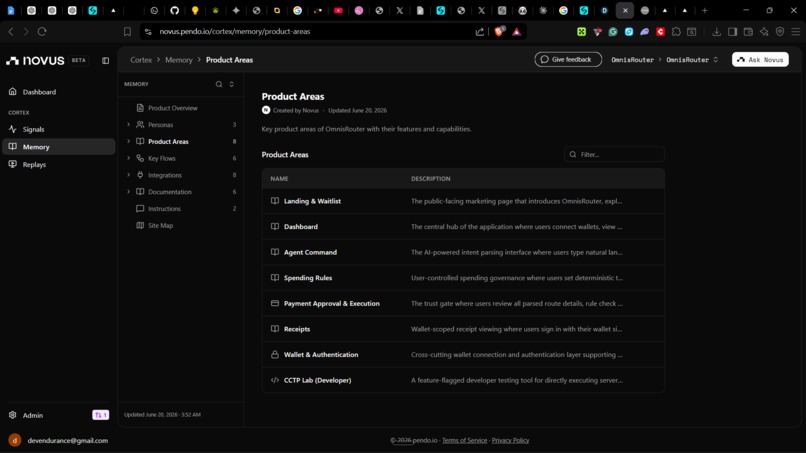This screenshot has width=806, height=453.
Task: Toggle the browser side panel icon
Action: [x=732, y=32]
